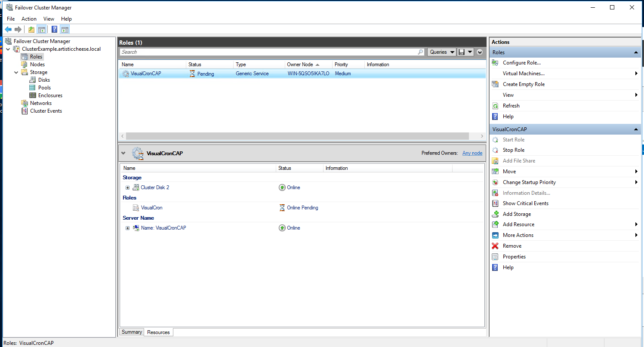
Task: Click the Up One Level folder toolbar icon
Action: coord(31,29)
